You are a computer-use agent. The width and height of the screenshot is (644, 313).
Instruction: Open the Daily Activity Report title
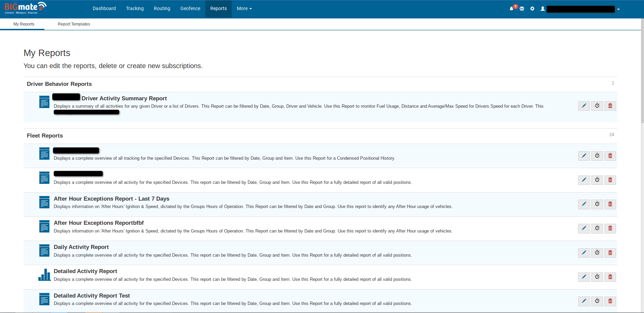click(x=81, y=247)
